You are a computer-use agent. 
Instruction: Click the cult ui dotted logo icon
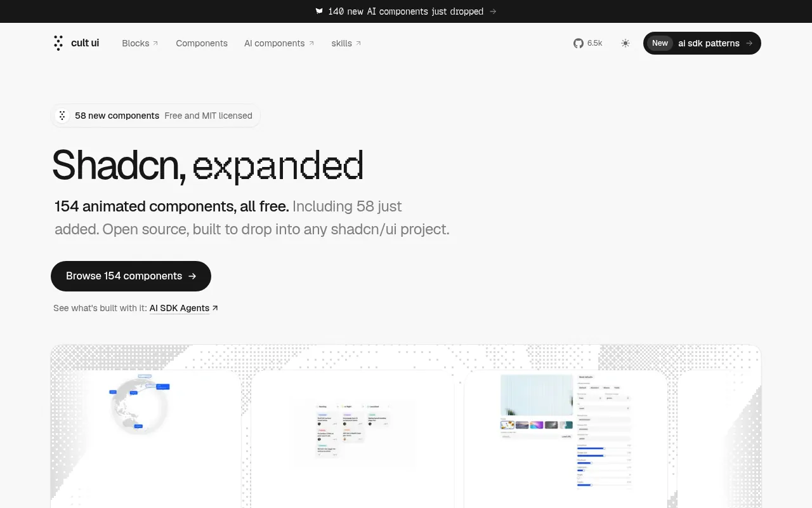[x=58, y=43]
